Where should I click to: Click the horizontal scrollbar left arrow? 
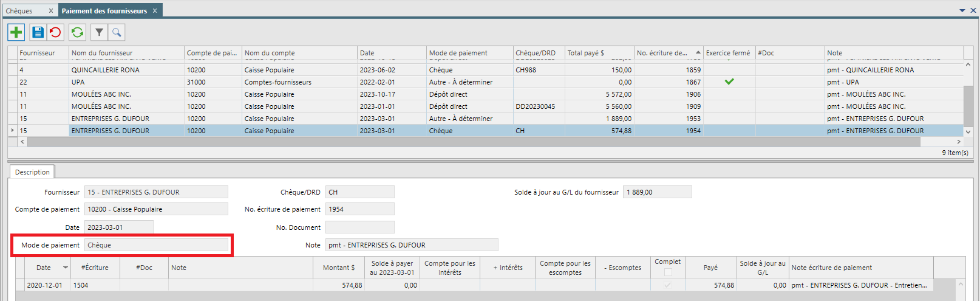[x=23, y=142]
